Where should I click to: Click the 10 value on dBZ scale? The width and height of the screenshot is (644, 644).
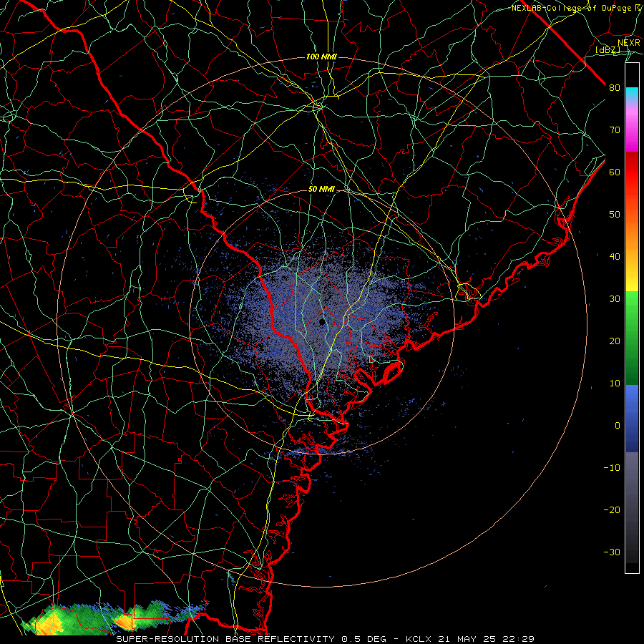(x=615, y=384)
